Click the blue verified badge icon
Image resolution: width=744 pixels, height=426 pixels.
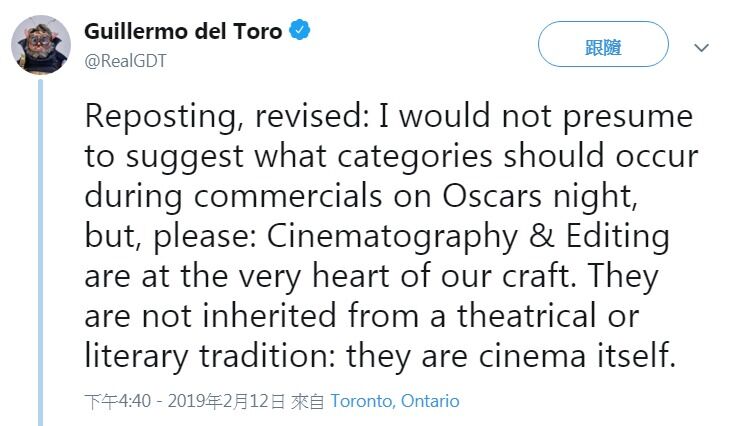tap(299, 30)
